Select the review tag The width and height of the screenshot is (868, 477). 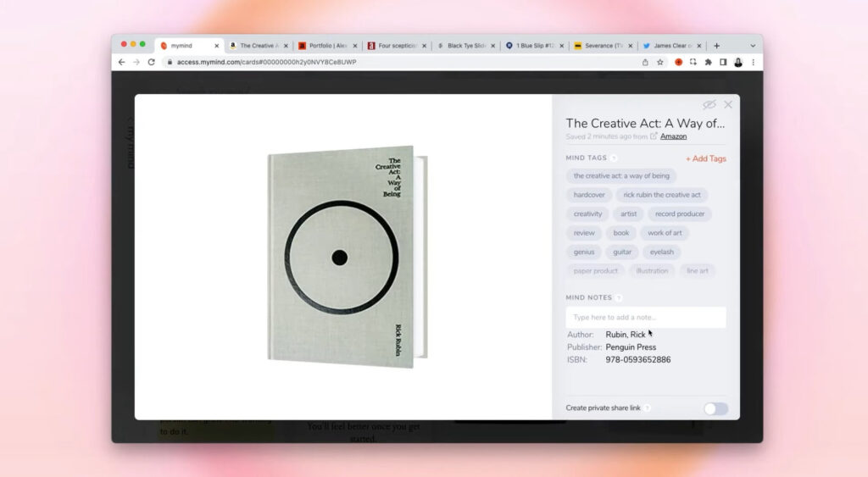point(584,233)
